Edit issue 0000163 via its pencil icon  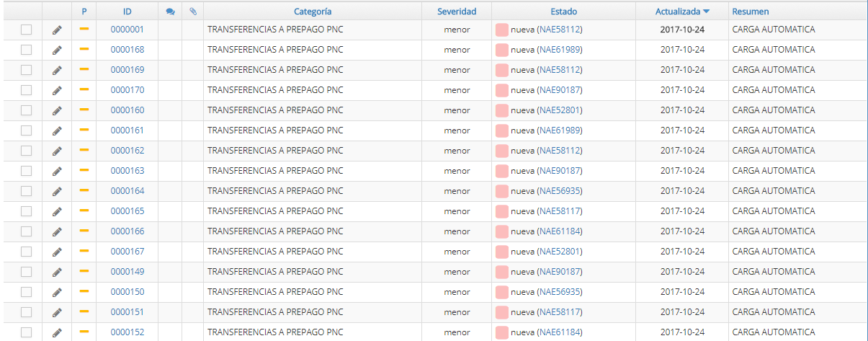[x=58, y=171]
